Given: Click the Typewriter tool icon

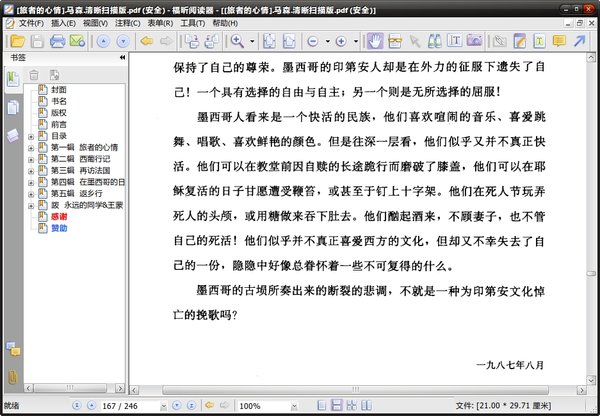Looking at the screenshot, I should point(454,41).
